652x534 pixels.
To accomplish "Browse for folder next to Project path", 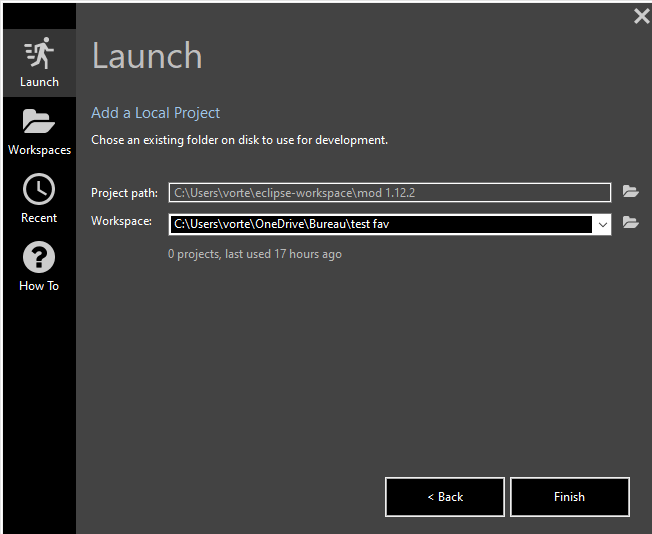I will point(630,192).
